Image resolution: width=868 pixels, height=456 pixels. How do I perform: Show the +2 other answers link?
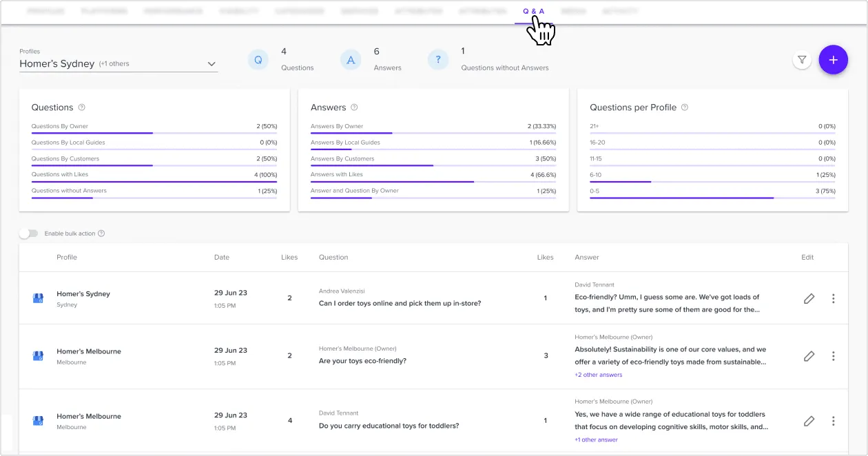click(598, 375)
